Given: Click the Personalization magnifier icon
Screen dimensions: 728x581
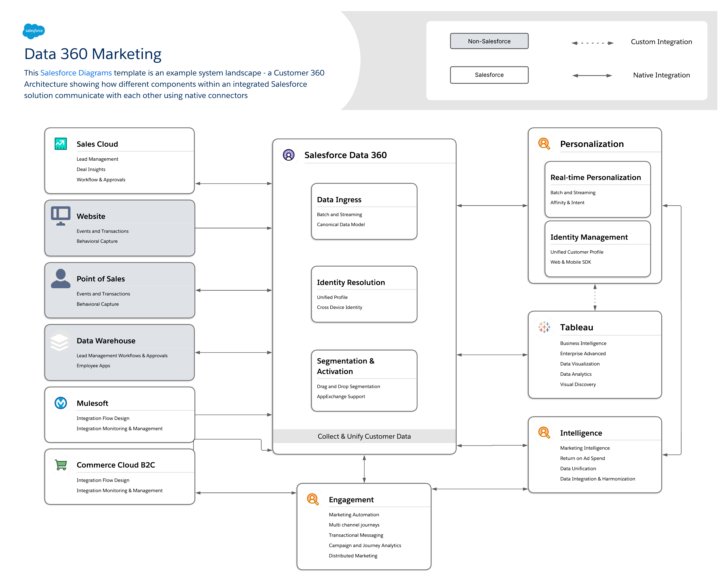Looking at the screenshot, I should pyautogui.click(x=544, y=144).
